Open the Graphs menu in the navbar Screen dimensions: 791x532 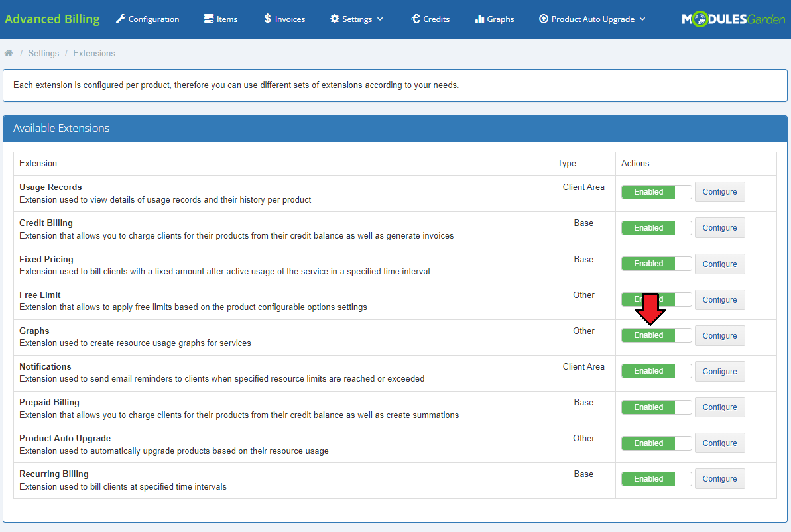(x=495, y=19)
